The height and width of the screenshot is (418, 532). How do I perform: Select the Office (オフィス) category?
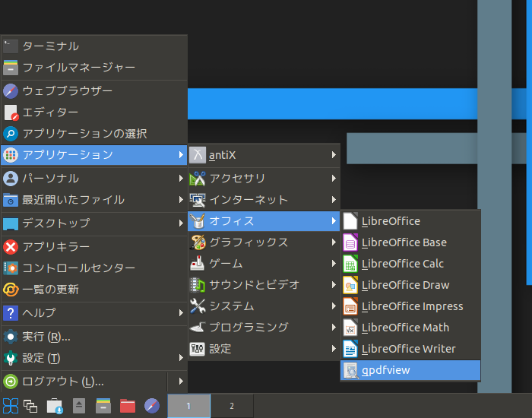(264, 221)
